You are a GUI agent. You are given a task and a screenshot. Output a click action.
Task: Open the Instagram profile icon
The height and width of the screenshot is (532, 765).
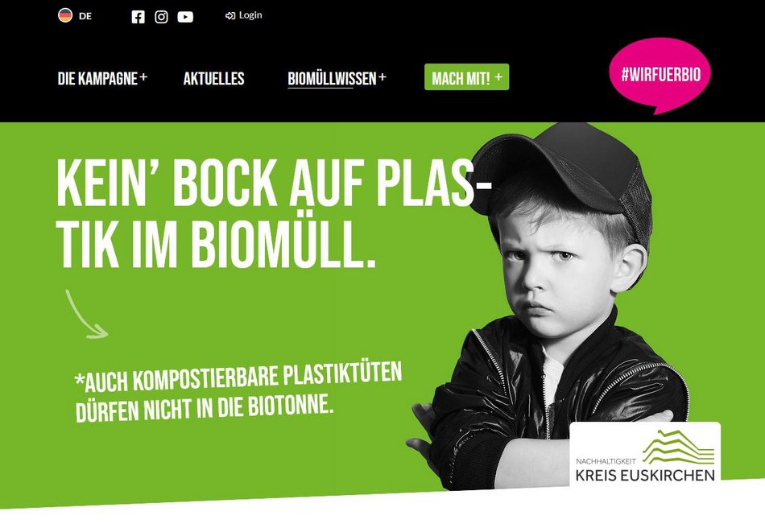coord(162,17)
